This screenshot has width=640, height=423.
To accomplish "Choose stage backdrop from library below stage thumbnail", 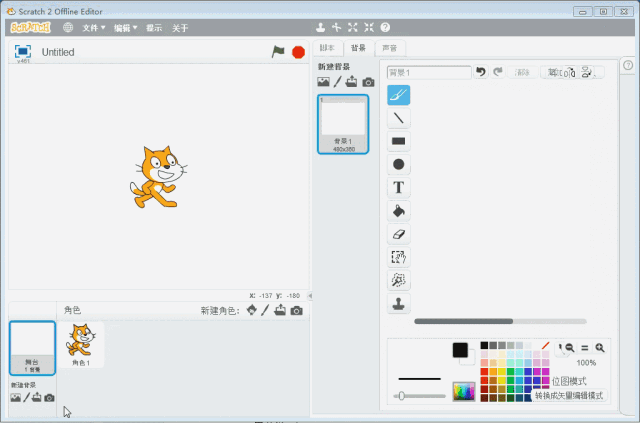I will pos(16,397).
